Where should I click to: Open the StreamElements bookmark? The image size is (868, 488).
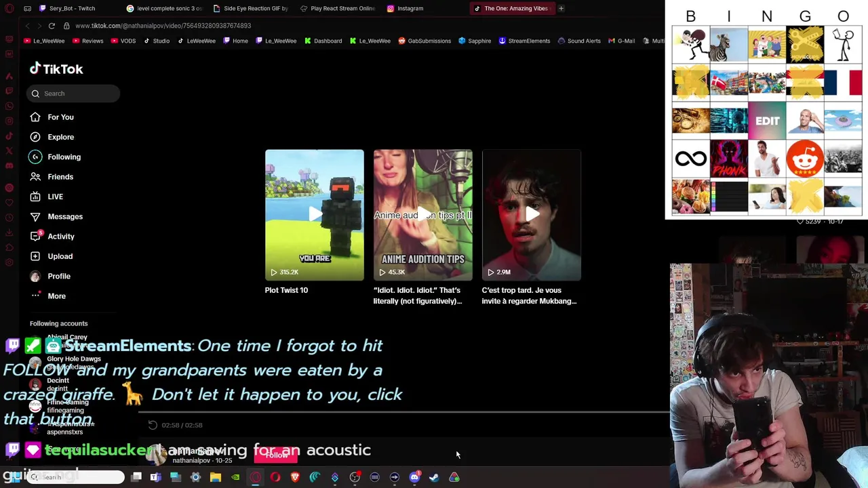coord(524,41)
